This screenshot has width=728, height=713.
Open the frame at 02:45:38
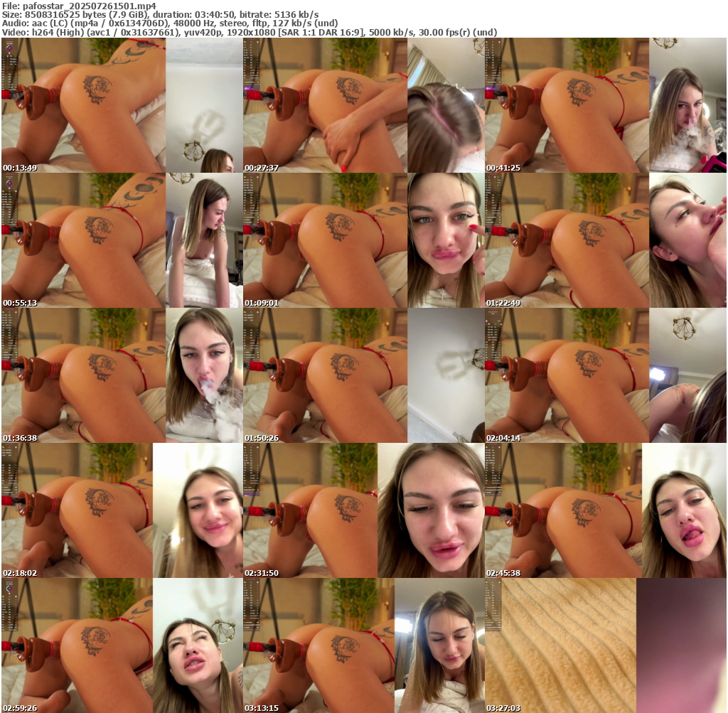point(605,510)
